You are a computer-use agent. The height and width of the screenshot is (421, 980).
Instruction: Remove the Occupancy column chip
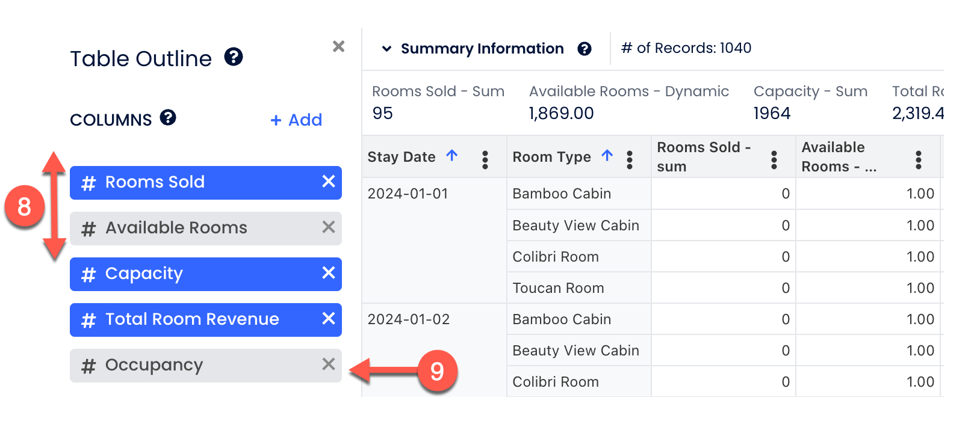(x=328, y=364)
